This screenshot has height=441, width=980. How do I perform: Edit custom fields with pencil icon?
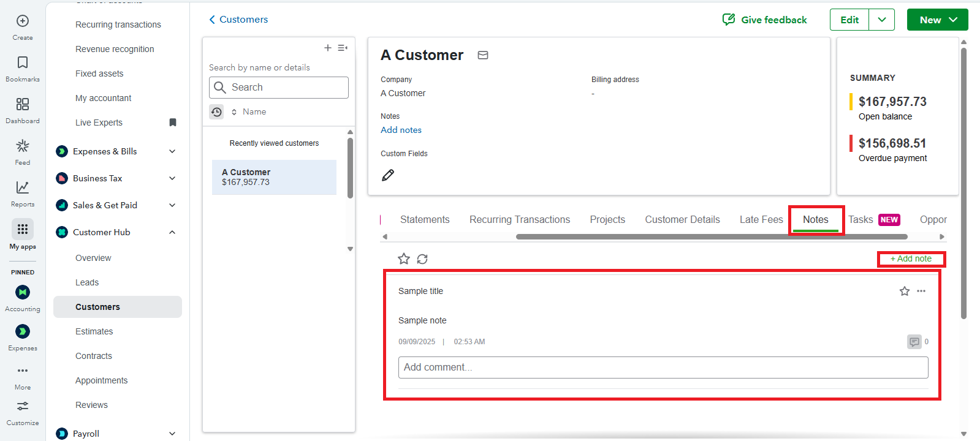click(x=388, y=175)
